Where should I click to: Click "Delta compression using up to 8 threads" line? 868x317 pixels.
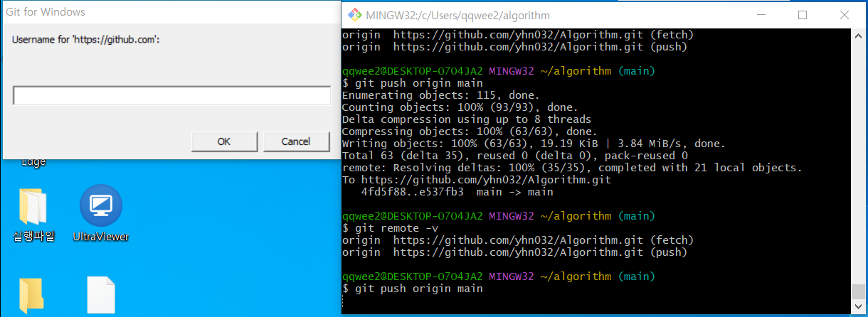pyautogui.click(x=466, y=119)
